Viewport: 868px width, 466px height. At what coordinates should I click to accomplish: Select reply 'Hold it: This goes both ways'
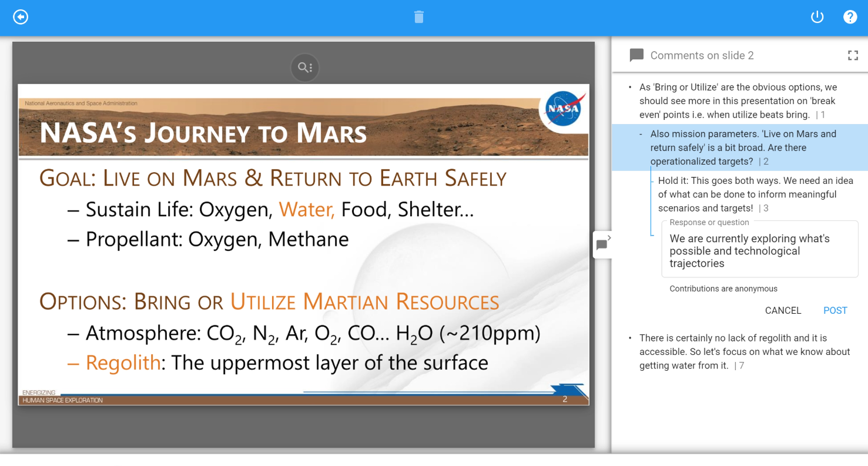(756, 195)
